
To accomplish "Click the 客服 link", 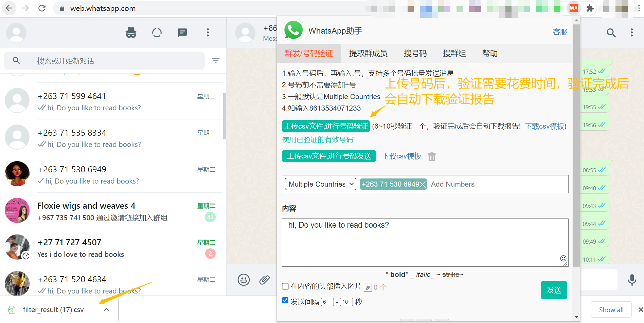I will pos(560,32).
